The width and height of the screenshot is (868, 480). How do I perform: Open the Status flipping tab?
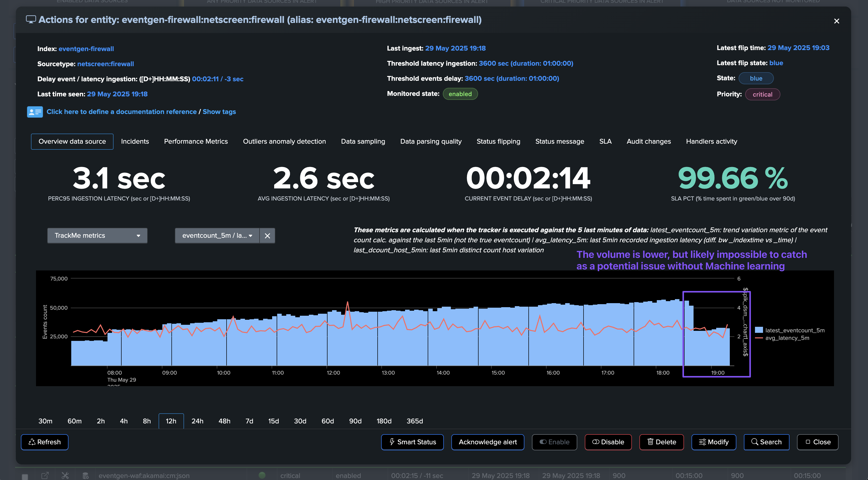click(x=498, y=141)
